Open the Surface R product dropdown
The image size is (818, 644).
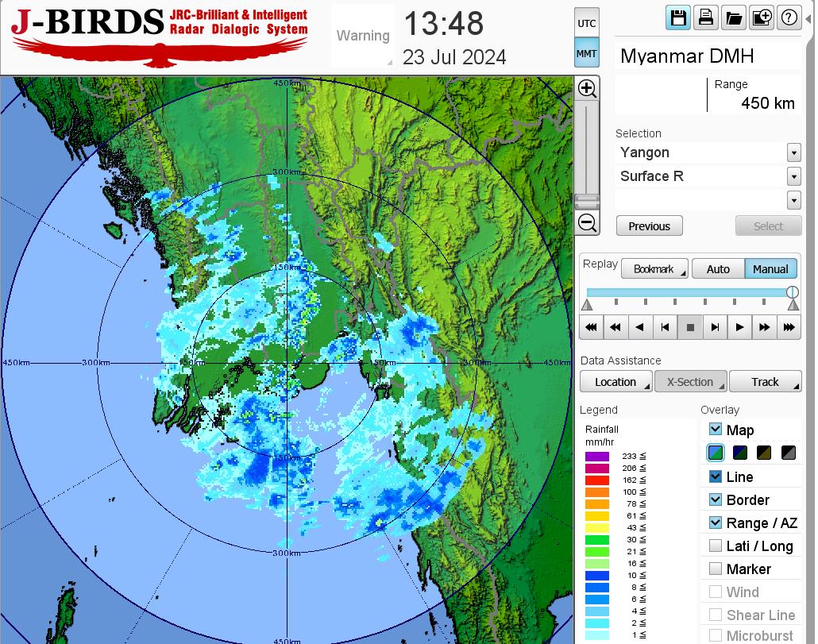(793, 176)
